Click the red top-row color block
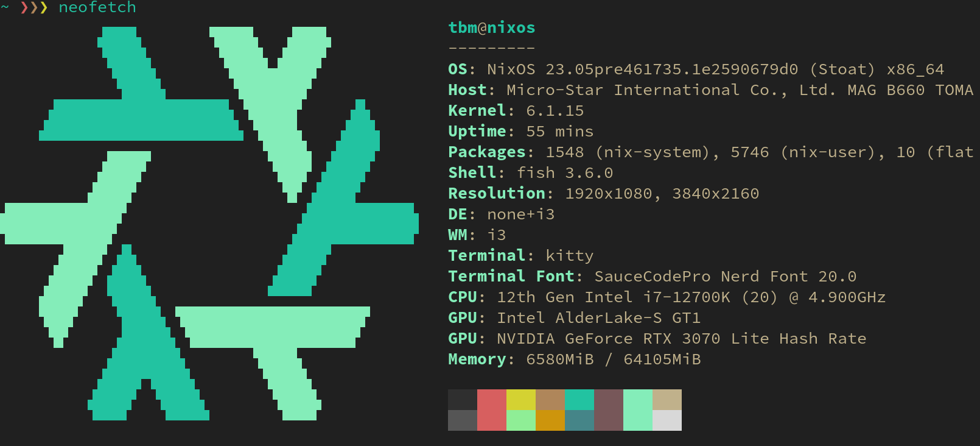 coord(492,400)
